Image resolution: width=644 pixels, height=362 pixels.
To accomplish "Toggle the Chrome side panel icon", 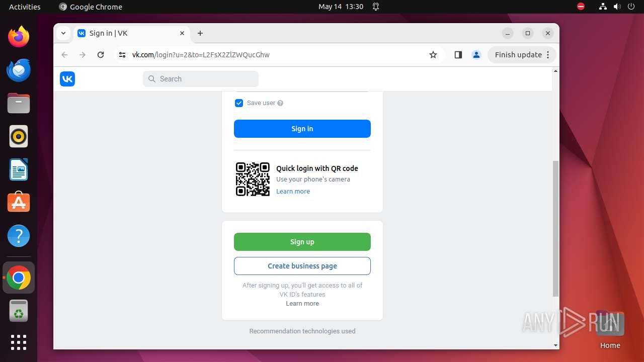I will coord(458,55).
